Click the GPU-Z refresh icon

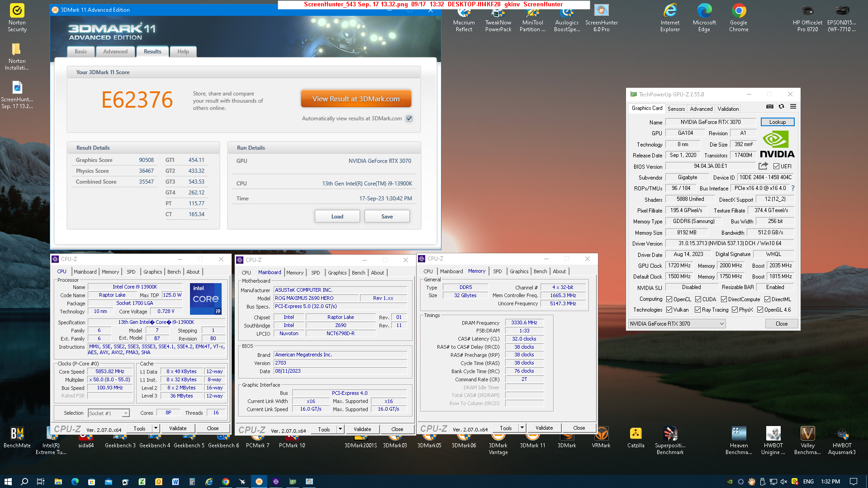coord(781,107)
